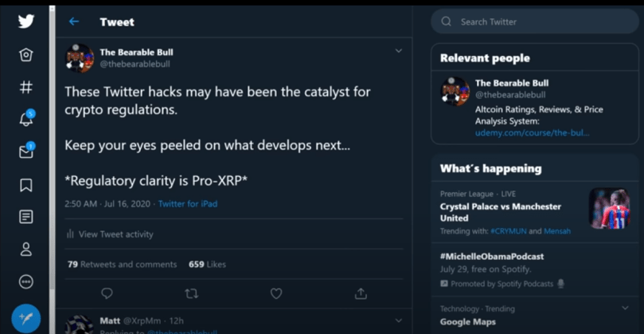Open the udemy.com course link
Viewport: 644px width, 334px height.
(533, 132)
